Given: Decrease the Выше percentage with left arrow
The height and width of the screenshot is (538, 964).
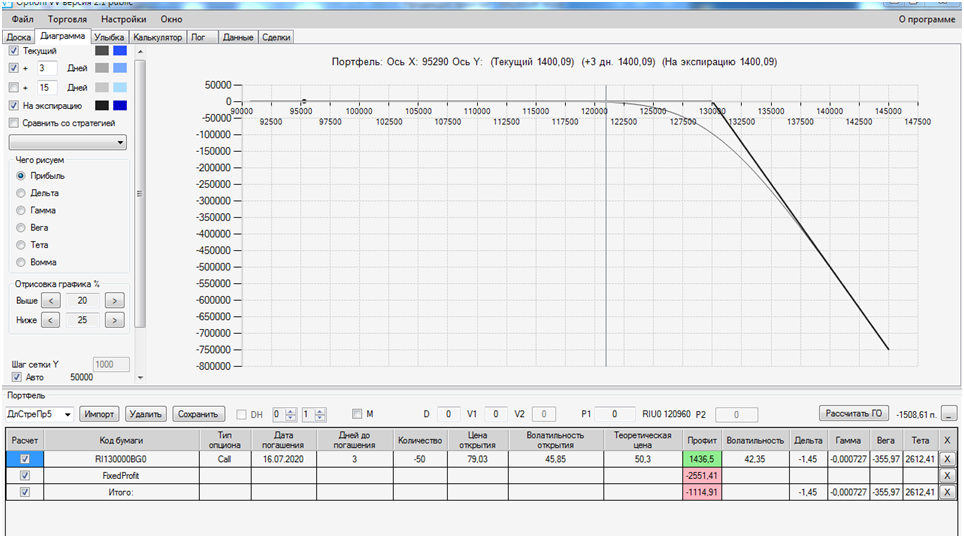Looking at the screenshot, I should (51, 301).
